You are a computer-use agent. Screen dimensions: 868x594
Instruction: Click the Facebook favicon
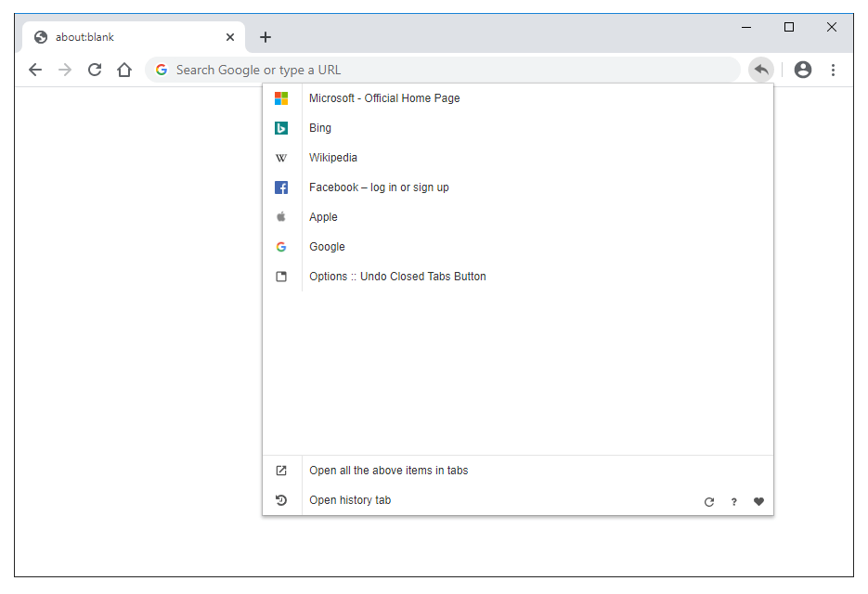[x=281, y=187]
